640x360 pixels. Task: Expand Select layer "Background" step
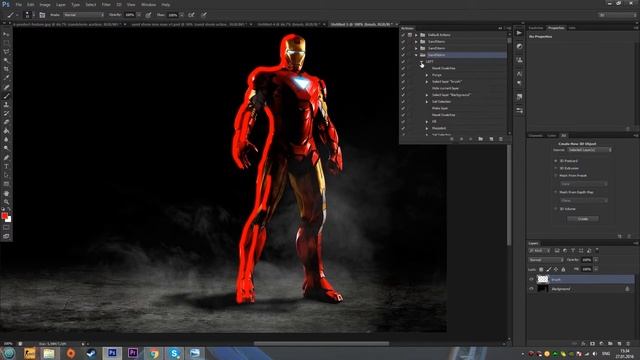tap(427, 95)
